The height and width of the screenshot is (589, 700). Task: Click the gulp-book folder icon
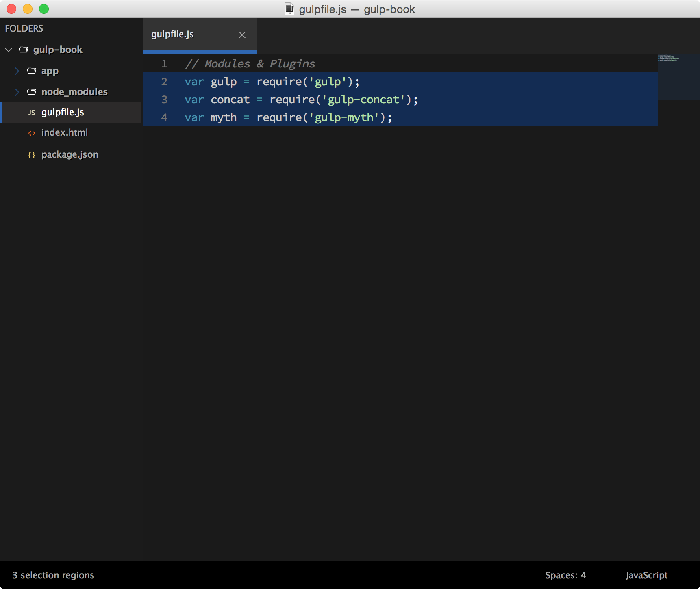point(24,50)
